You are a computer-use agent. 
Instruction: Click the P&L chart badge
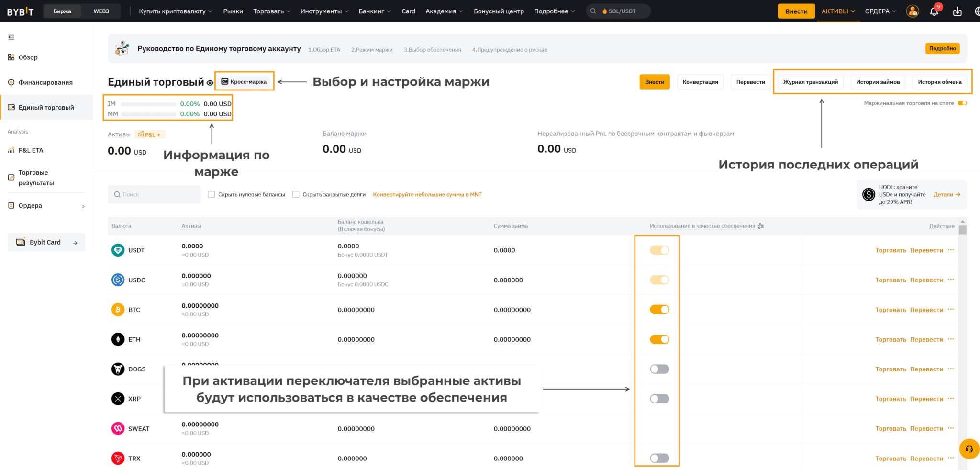[x=150, y=134]
